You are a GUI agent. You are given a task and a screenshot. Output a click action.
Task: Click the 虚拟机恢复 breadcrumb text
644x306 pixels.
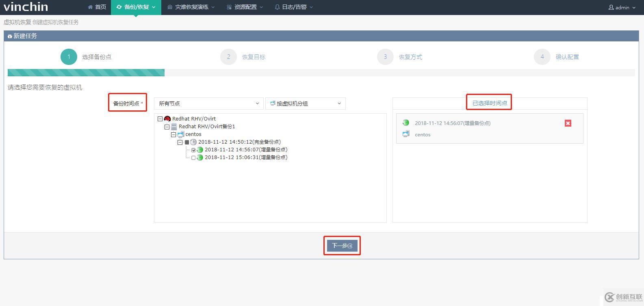17,22
